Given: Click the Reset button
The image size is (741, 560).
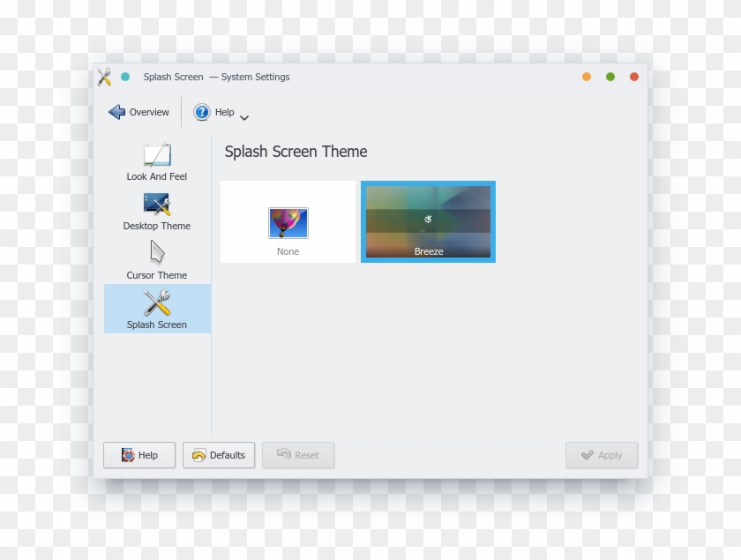Looking at the screenshot, I should tap(298, 455).
